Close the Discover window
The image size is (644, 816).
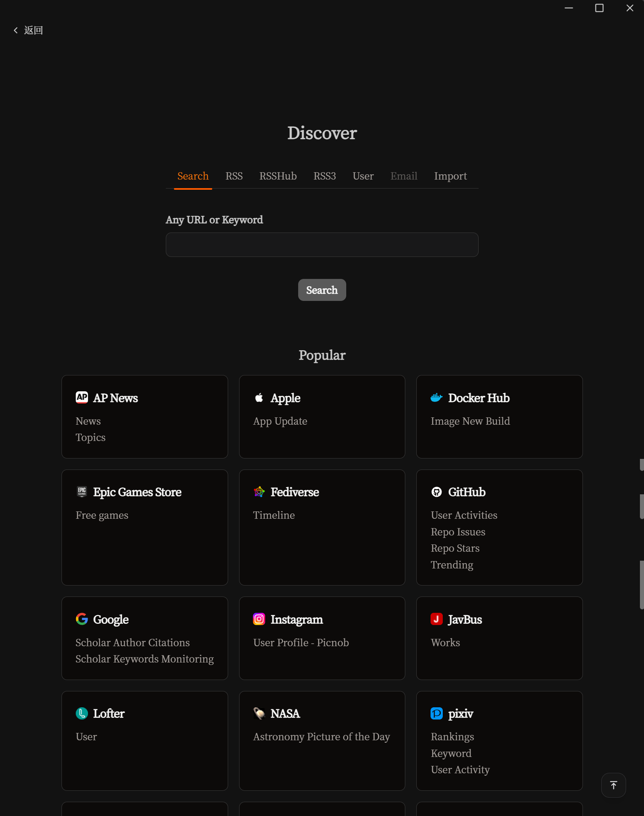coord(629,8)
